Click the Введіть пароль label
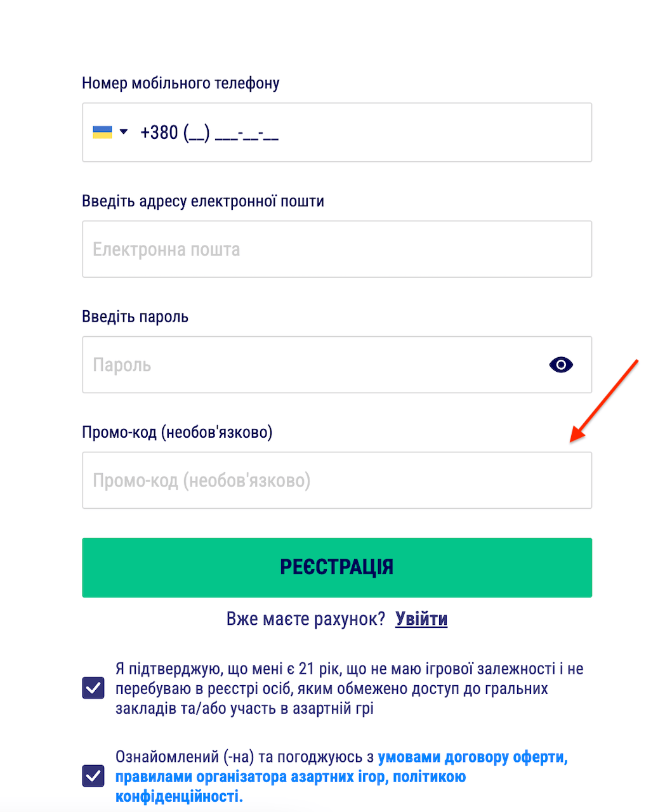The width and height of the screenshot is (672, 812). coord(135,317)
